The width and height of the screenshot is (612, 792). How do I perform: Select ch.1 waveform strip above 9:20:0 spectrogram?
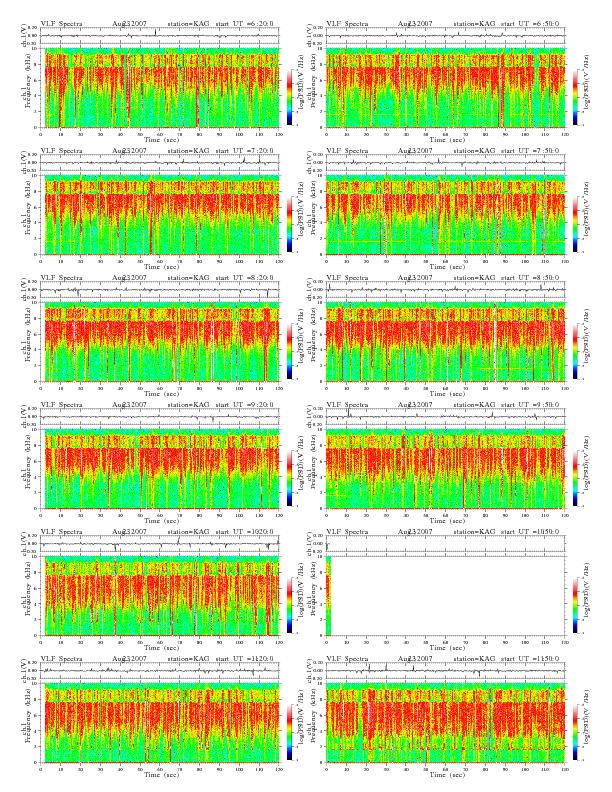(160, 417)
